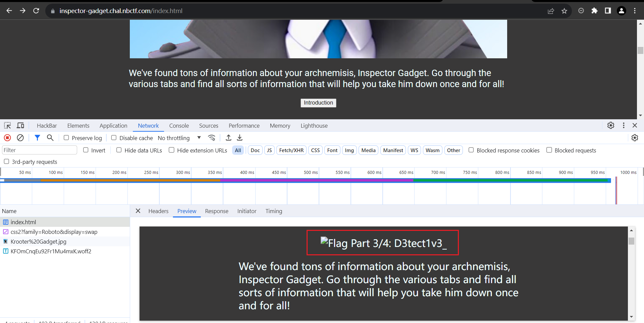Open the Headers tab of request
The width and height of the screenshot is (644, 323).
tap(158, 211)
